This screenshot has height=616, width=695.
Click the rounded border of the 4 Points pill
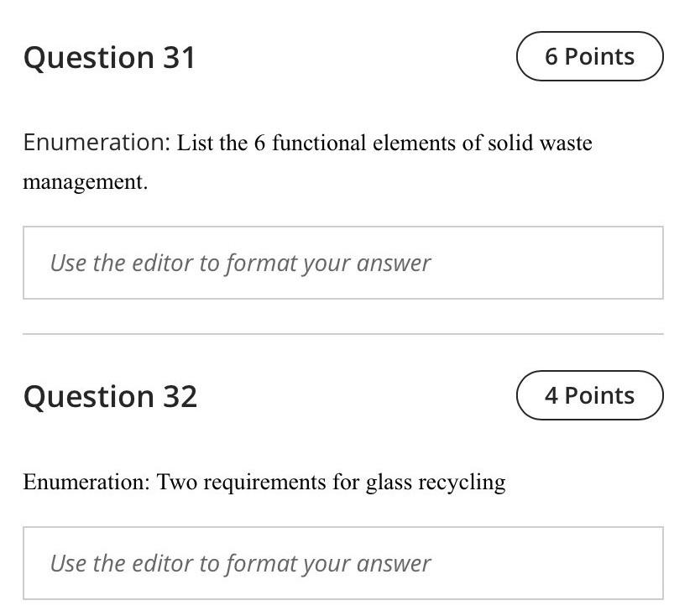coord(589,374)
